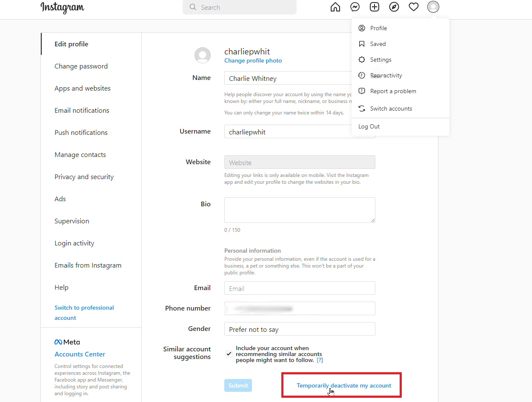Click the Your Activity clock icon

pyautogui.click(x=361, y=75)
